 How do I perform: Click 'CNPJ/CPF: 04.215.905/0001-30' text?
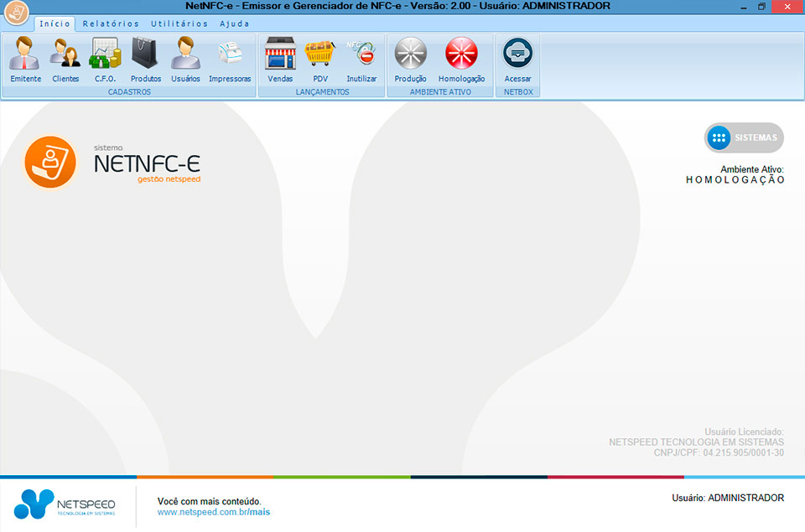(x=719, y=452)
